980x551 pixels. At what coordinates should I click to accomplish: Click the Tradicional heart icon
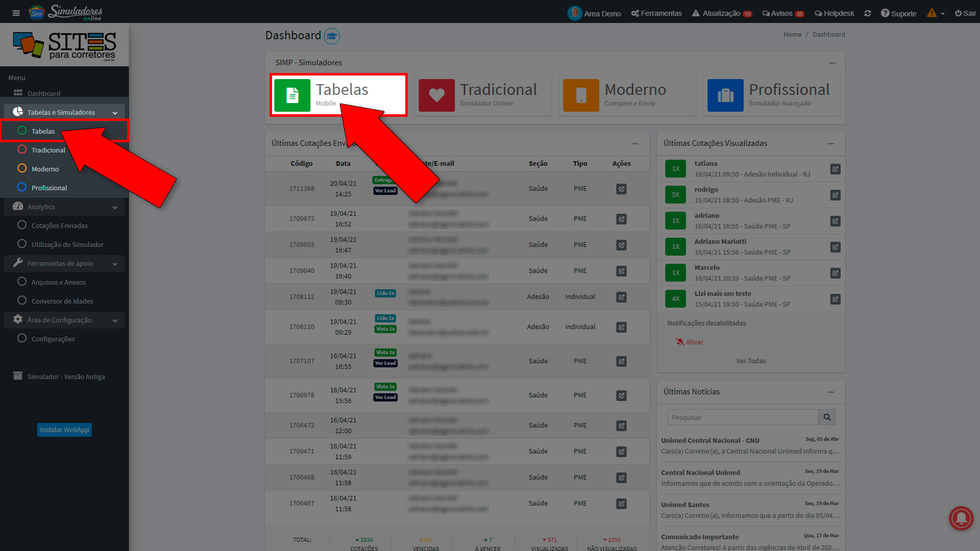tap(436, 95)
